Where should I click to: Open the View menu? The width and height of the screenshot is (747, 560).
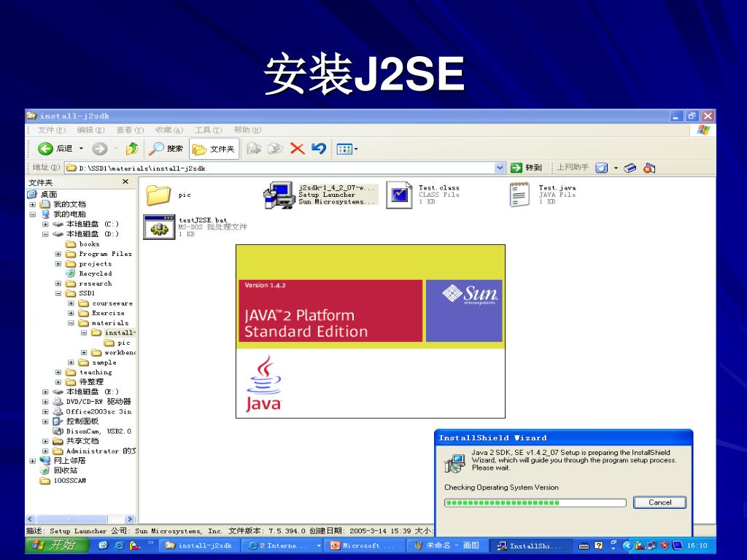[130, 130]
